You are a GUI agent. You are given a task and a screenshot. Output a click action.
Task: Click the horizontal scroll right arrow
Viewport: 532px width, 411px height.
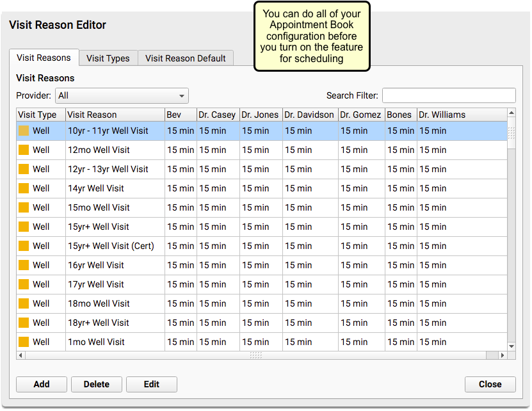pyautogui.click(x=503, y=355)
